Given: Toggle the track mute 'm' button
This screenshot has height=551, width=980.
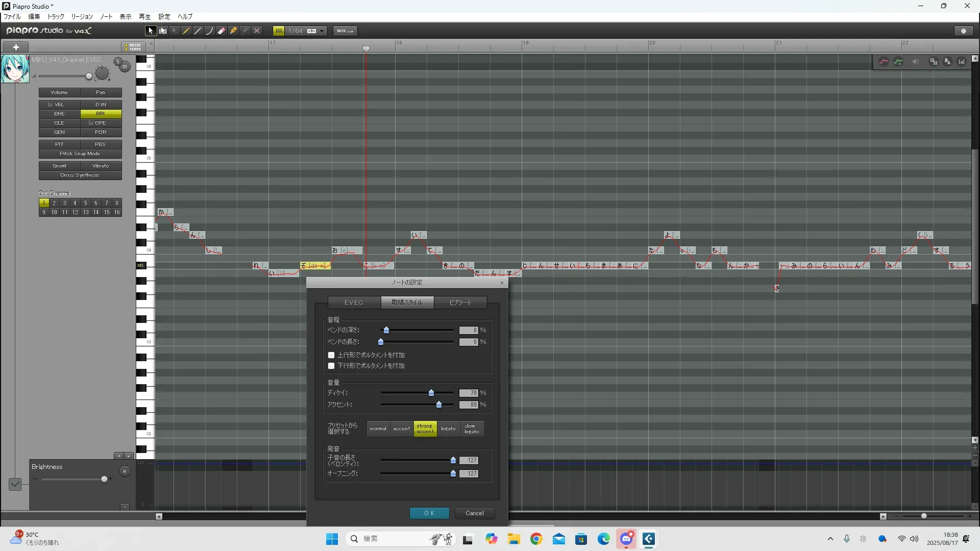Looking at the screenshot, I should 125,67.
